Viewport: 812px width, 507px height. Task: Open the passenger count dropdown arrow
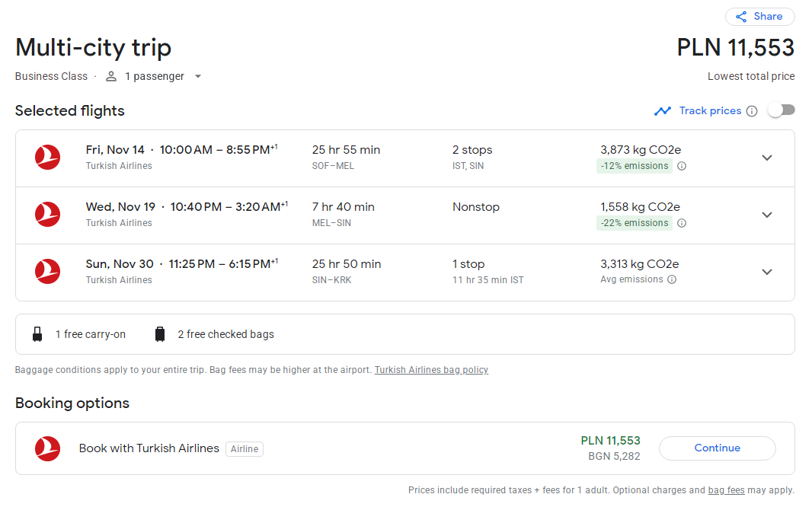[198, 77]
